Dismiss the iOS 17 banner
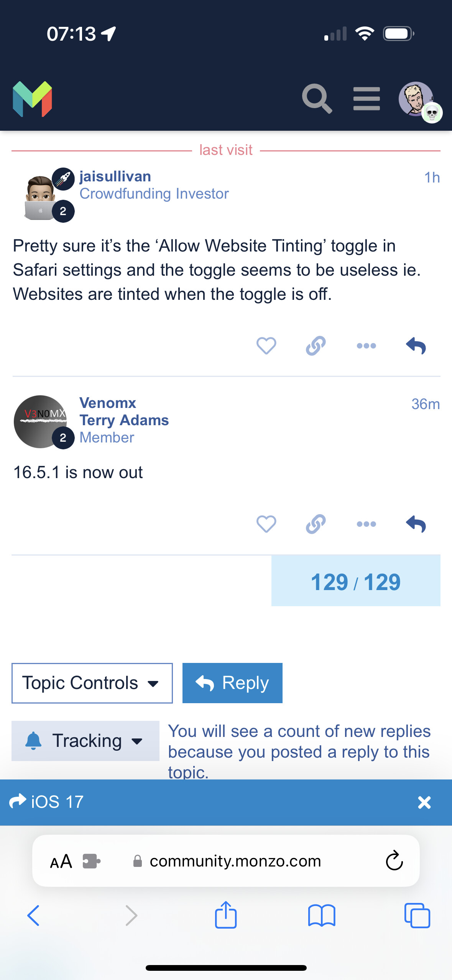Viewport: 452px width, 980px height. [x=424, y=802]
